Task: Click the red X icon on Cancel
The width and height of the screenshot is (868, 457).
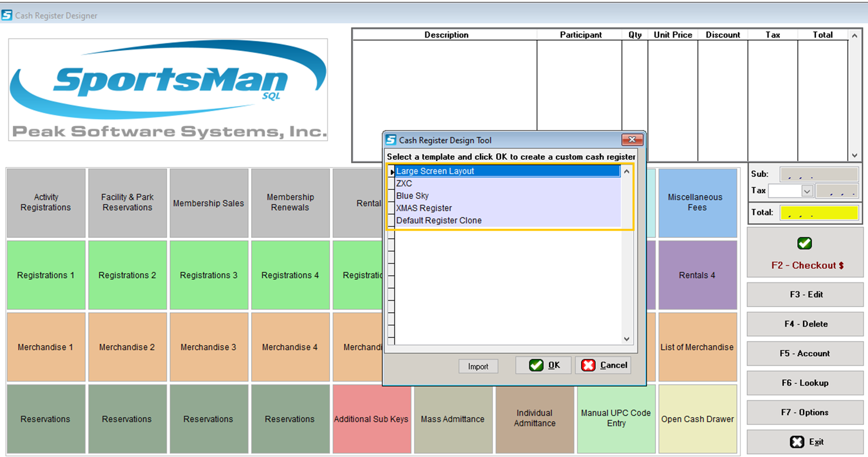Action: (x=588, y=365)
